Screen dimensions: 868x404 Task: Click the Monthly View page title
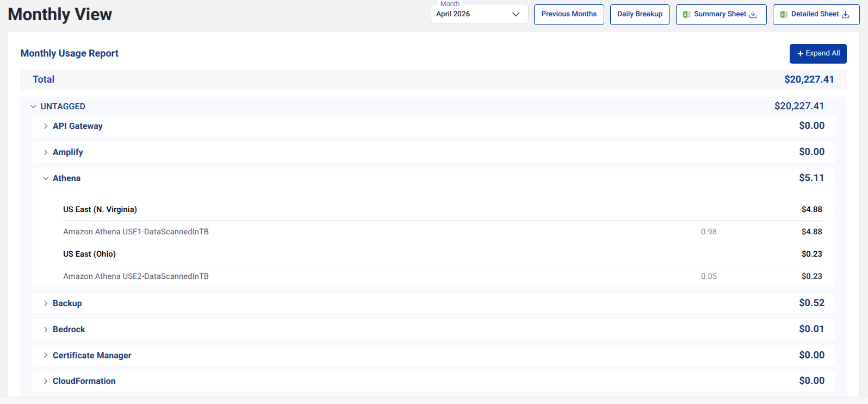(60, 14)
